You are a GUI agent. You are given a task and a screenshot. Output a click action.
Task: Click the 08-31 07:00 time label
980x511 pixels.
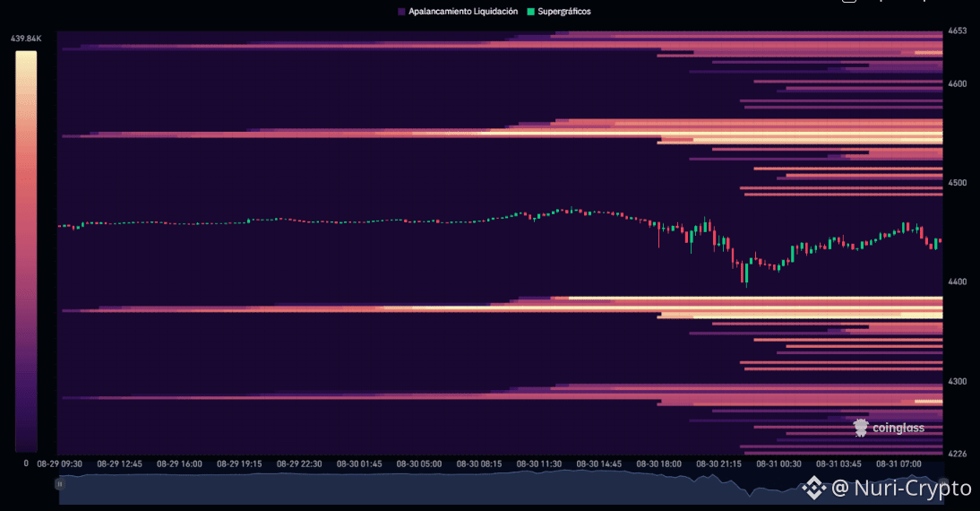click(x=898, y=464)
